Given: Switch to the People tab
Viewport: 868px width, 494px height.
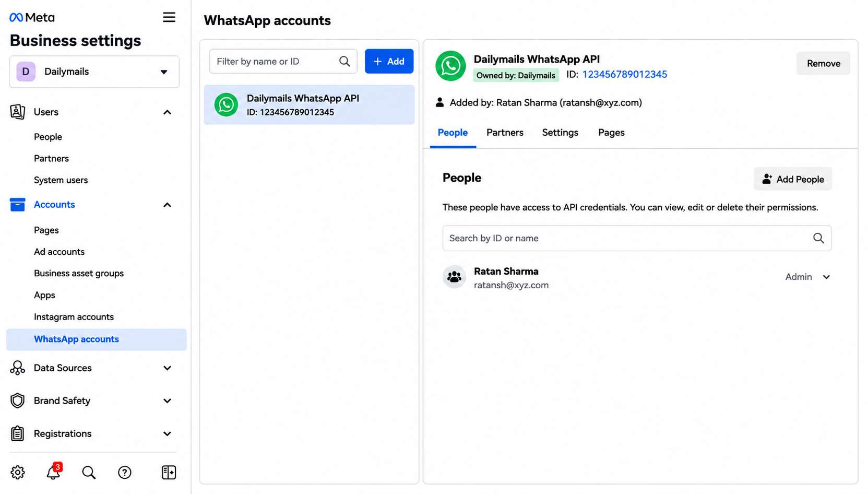Looking at the screenshot, I should (x=453, y=133).
